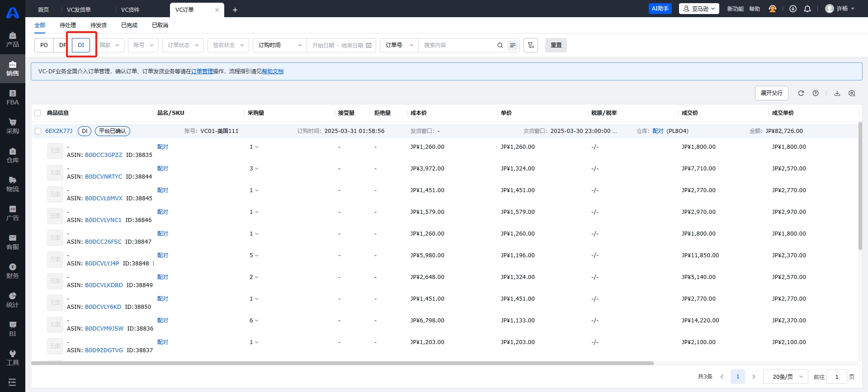Open the 订购时间 date type dropdown
This screenshot has height=392, width=868.
pos(280,45)
